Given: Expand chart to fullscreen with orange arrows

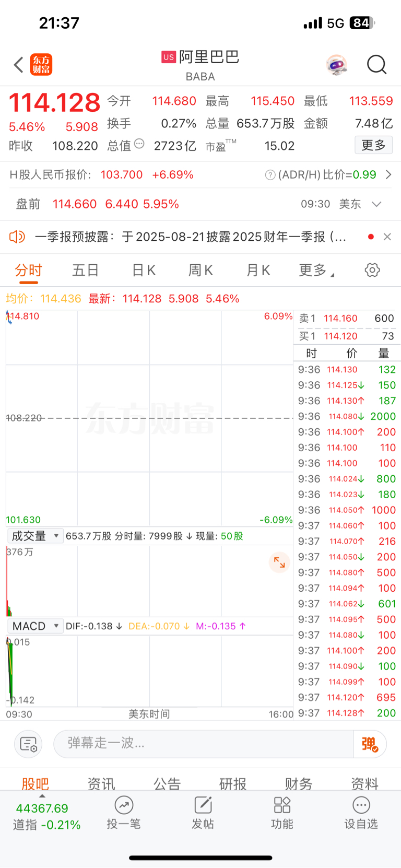Looking at the screenshot, I should (x=279, y=562).
